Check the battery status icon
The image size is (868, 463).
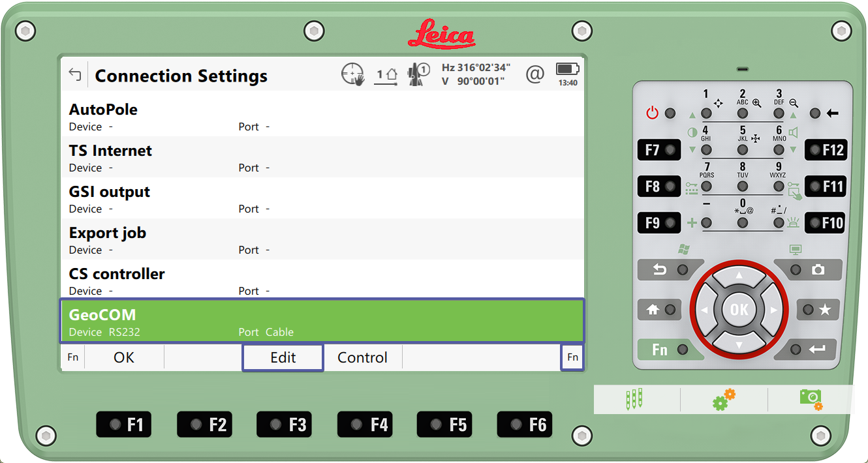click(567, 74)
